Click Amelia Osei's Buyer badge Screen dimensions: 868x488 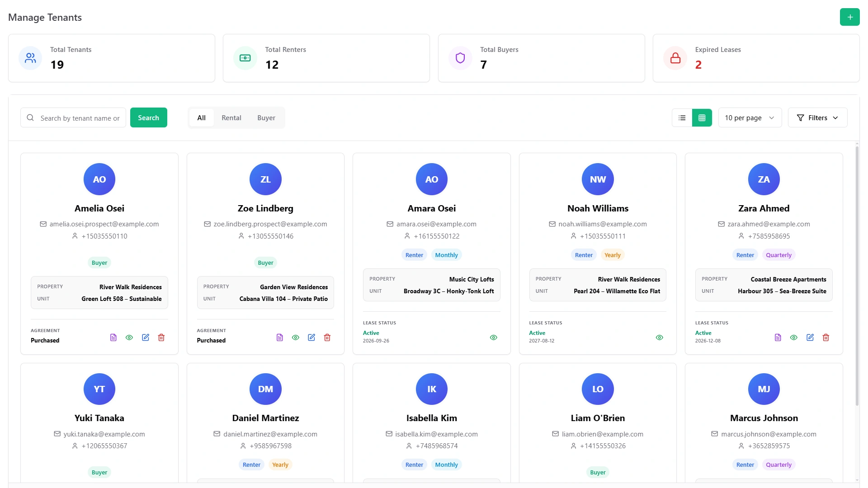[x=99, y=263]
